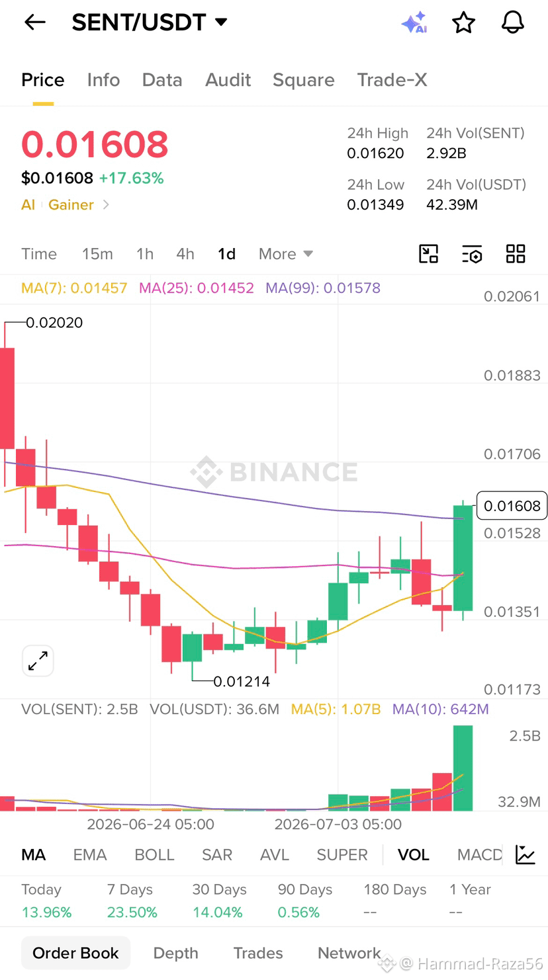Open the SENT/USDT pair selector dropdown
Viewport: 548px width, 980px height.
tap(150, 22)
